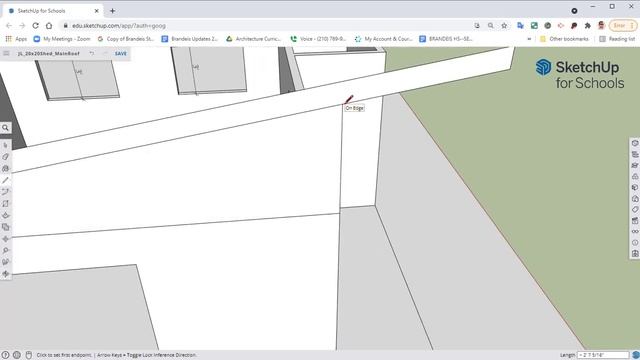Click the circular info icon in status bar
Image resolution: width=640 pixels, height=360 pixels.
coord(17,355)
